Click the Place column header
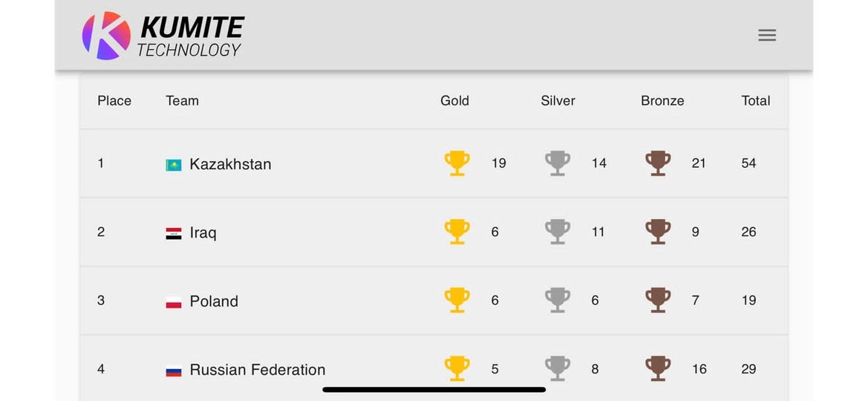The height and width of the screenshot is (401, 868). 114,101
